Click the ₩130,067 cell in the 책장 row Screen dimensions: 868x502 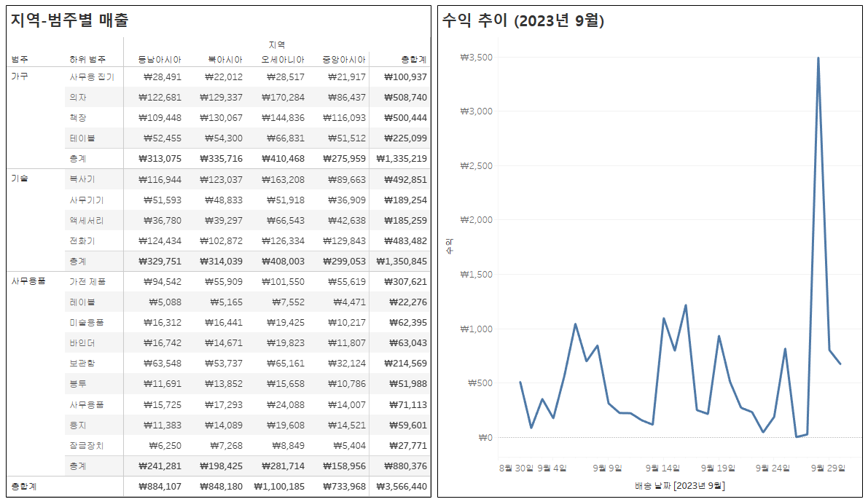coord(221,118)
